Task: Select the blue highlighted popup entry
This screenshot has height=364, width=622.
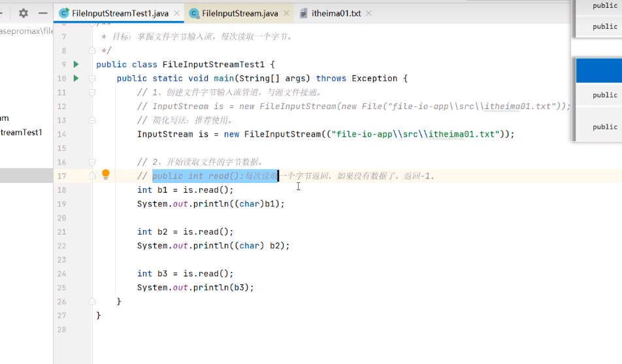Action: point(599,71)
